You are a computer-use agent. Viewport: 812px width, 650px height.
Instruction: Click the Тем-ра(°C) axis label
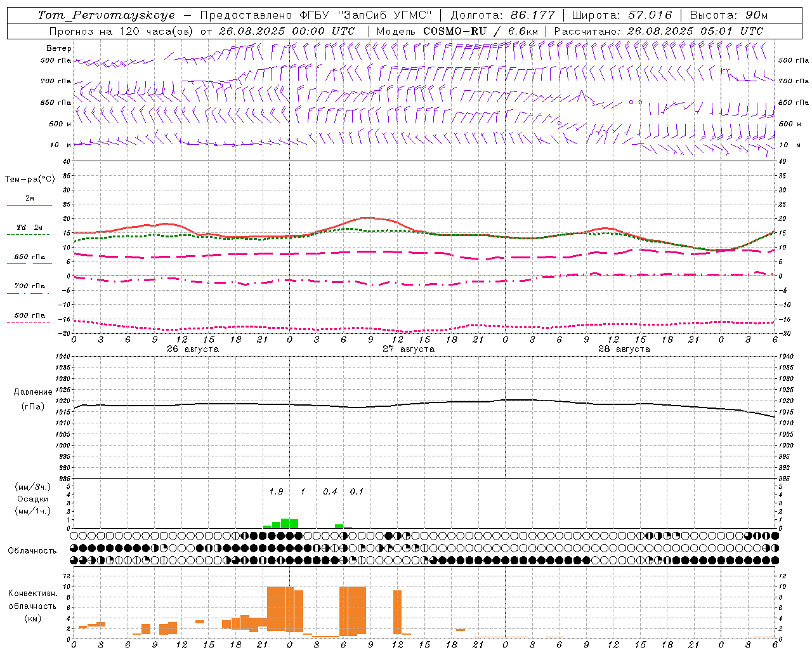(30, 180)
